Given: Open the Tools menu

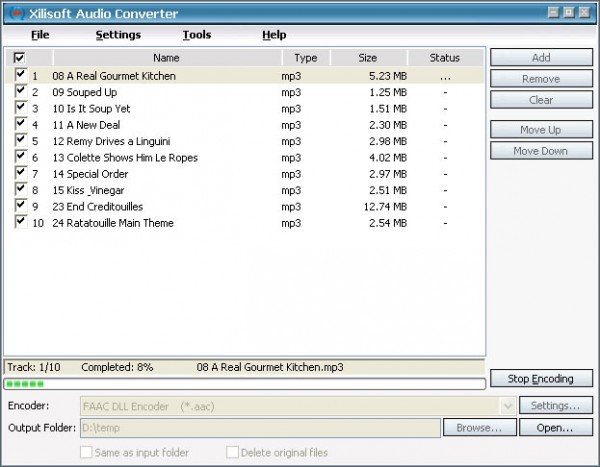Looking at the screenshot, I should 197,35.
